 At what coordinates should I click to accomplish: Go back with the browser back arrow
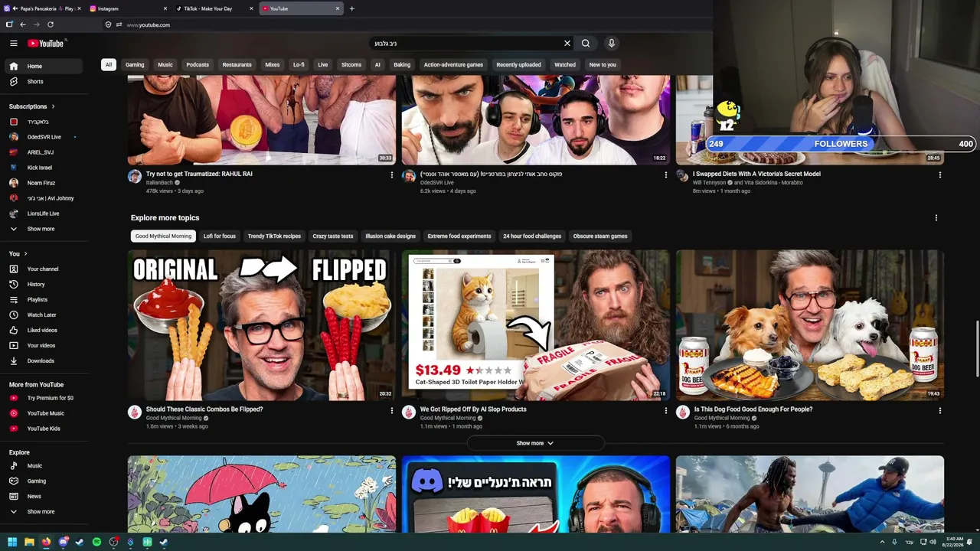pos(23,24)
